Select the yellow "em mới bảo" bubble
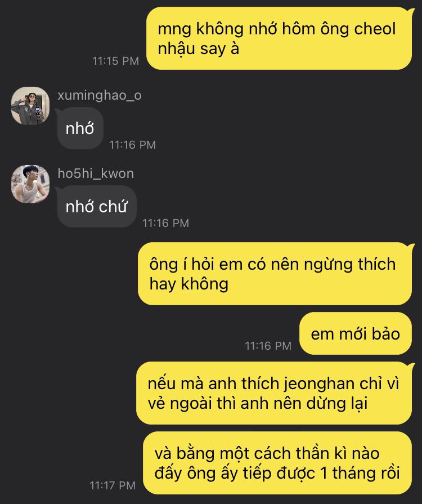 tap(355, 333)
